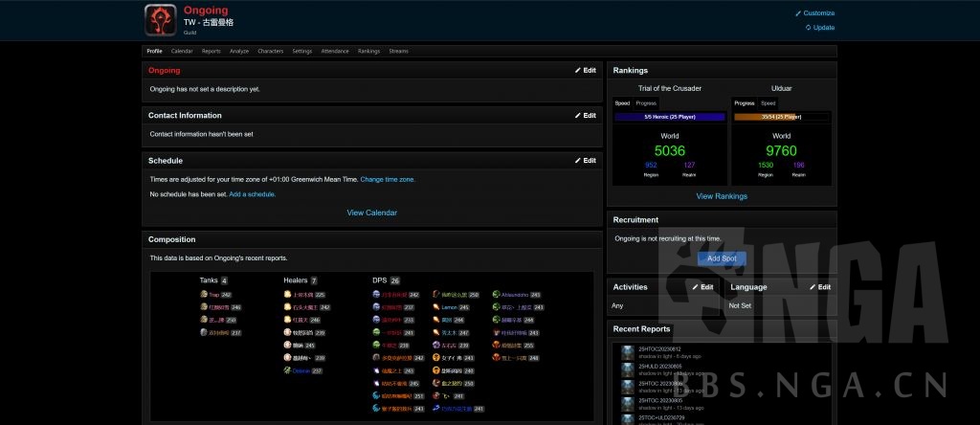This screenshot has height=425, width=980.
Task: Click the Customize pencil icon
Action: (797, 13)
